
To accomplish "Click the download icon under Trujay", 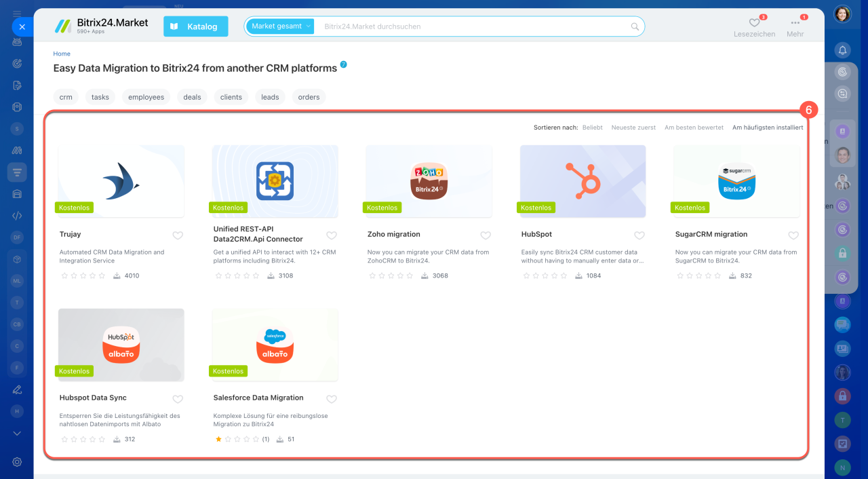I will [117, 275].
